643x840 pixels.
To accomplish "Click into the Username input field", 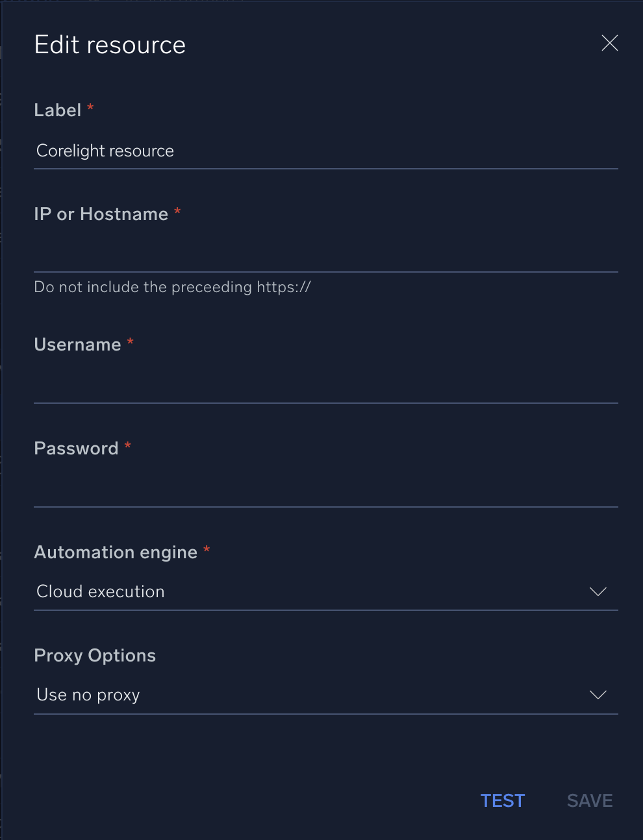I will [325, 386].
